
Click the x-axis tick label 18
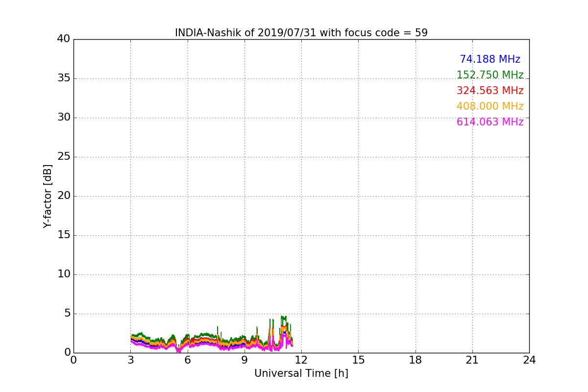coord(416,360)
